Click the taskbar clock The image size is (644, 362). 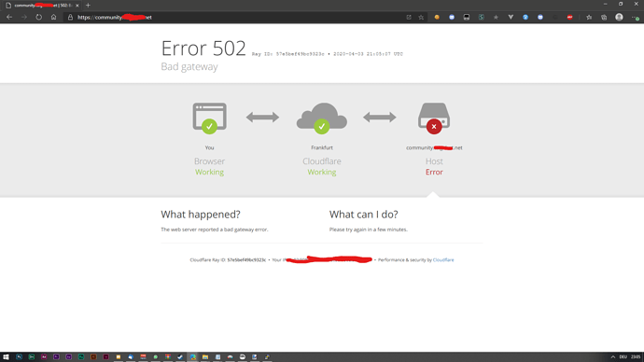[636, 357]
